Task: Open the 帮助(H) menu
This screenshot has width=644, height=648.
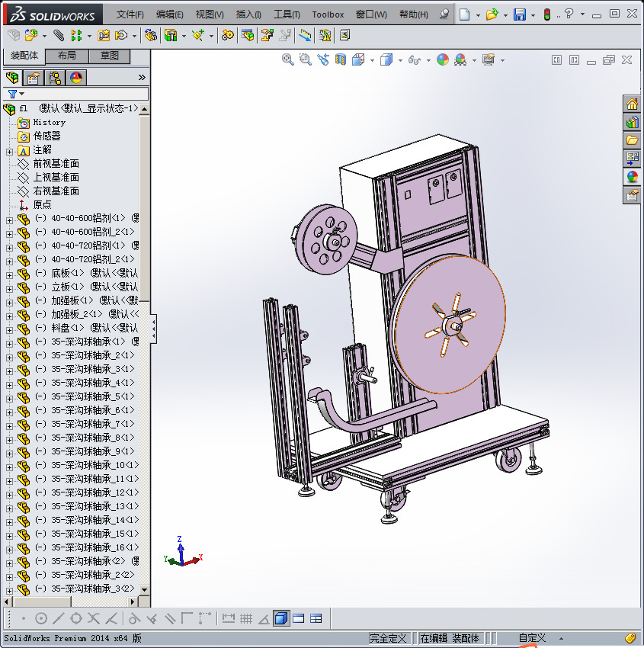Action: [414, 14]
